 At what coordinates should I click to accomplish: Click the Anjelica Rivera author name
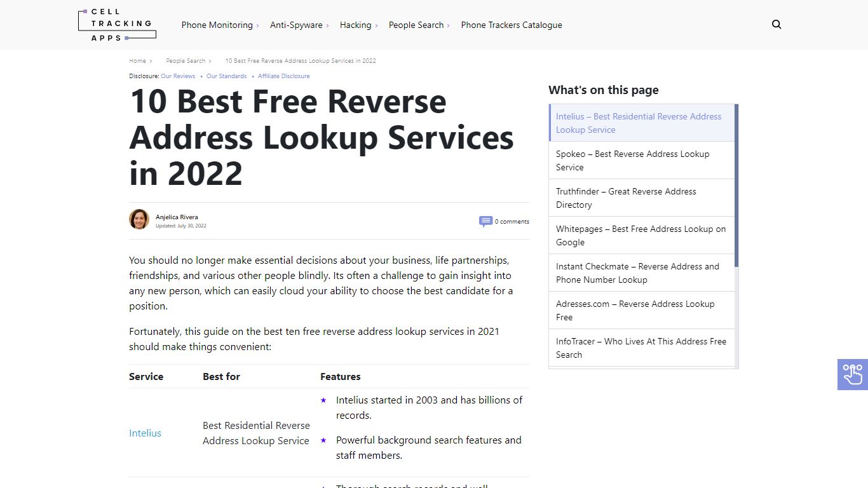coord(177,217)
